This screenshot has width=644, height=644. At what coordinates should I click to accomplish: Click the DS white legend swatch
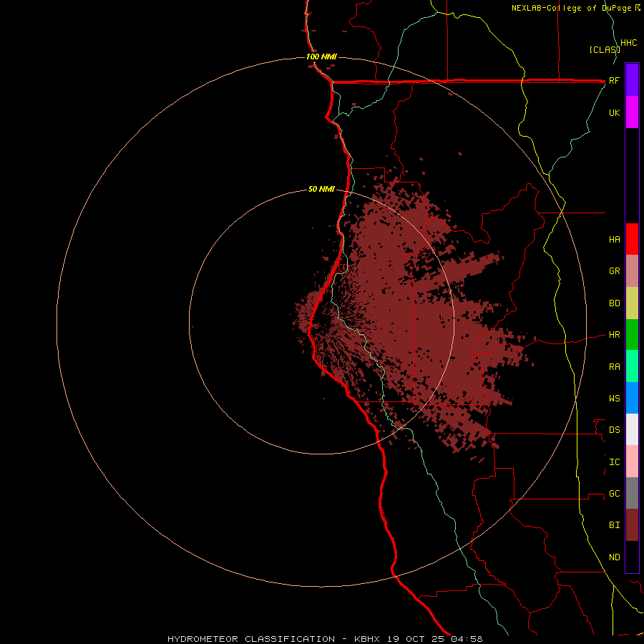coord(632,429)
